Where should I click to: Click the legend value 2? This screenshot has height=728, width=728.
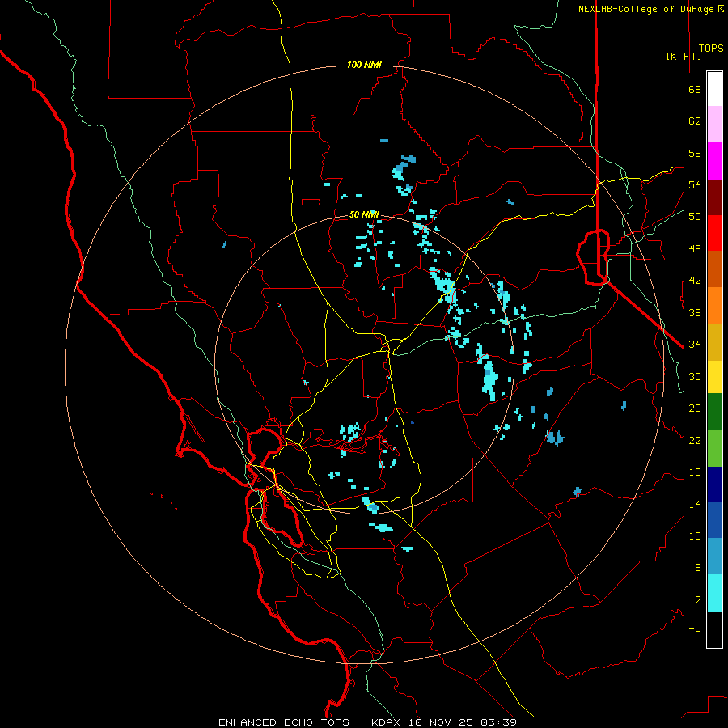click(697, 600)
